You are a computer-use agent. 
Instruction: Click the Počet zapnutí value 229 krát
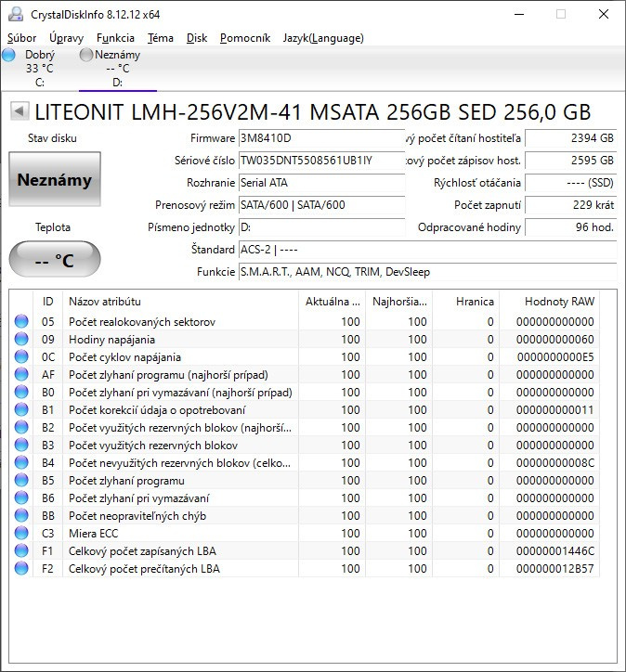tap(570, 205)
